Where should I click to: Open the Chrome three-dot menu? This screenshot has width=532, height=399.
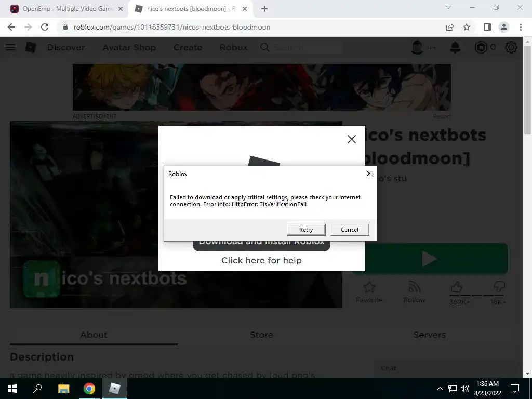click(x=521, y=27)
